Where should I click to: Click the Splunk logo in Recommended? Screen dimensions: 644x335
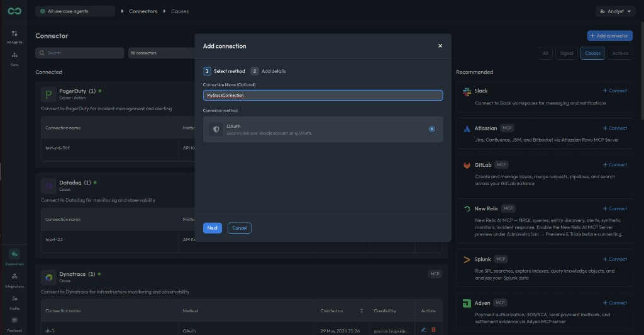[467, 259]
